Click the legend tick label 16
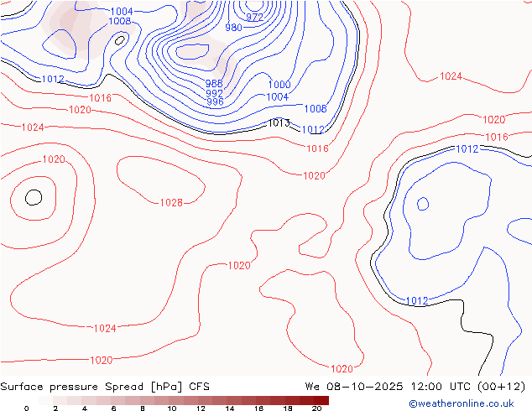 coord(259,408)
